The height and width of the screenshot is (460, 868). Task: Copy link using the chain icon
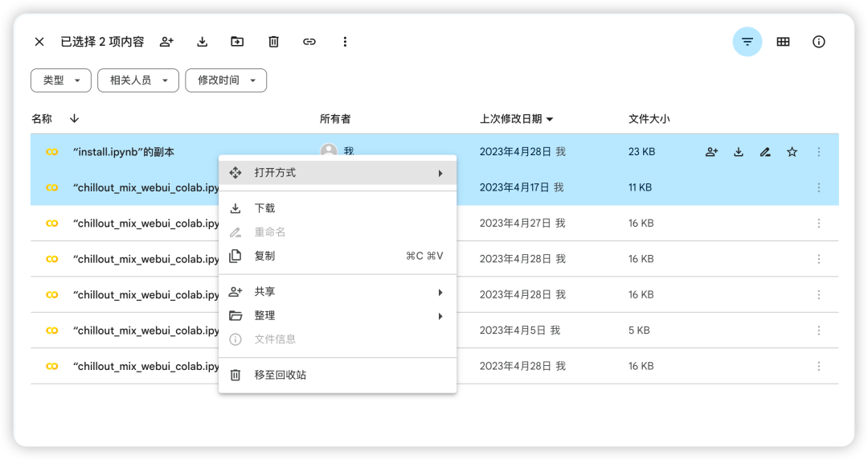309,42
